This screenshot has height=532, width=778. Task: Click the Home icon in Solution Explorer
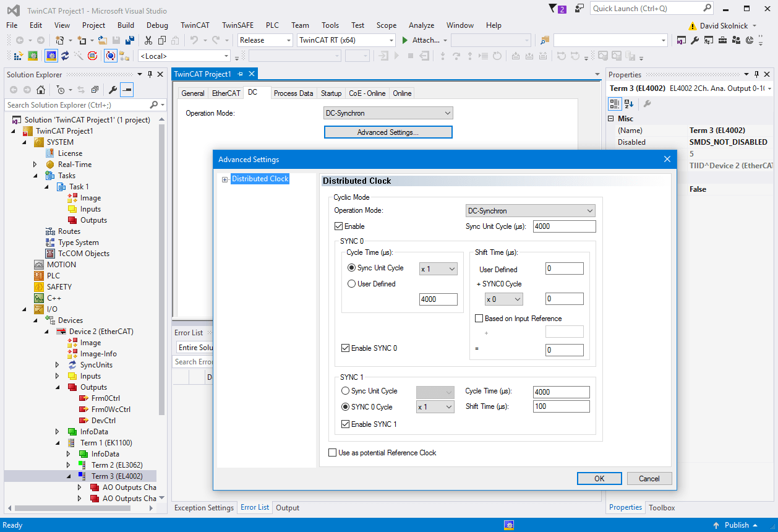41,90
